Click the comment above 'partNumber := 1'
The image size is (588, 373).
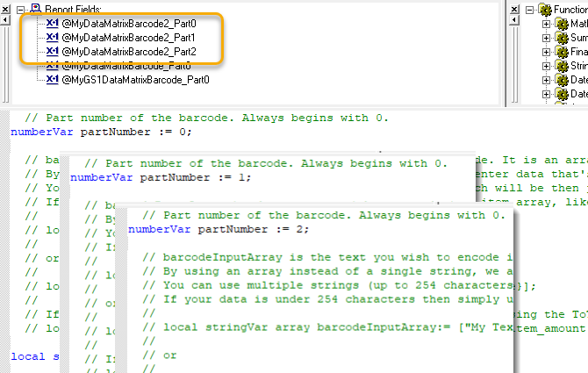click(x=266, y=163)
